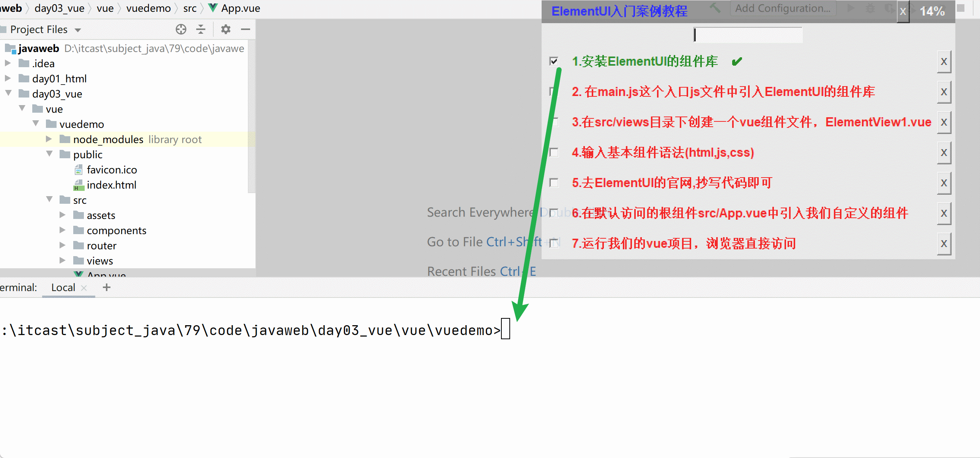Check step 4 basic component syntax checkbox

pyautogui.click(x=554, y=152)
